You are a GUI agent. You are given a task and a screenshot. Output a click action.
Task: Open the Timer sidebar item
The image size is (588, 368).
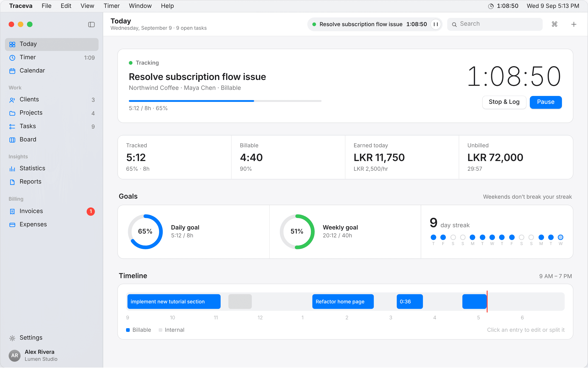[52, 57]
